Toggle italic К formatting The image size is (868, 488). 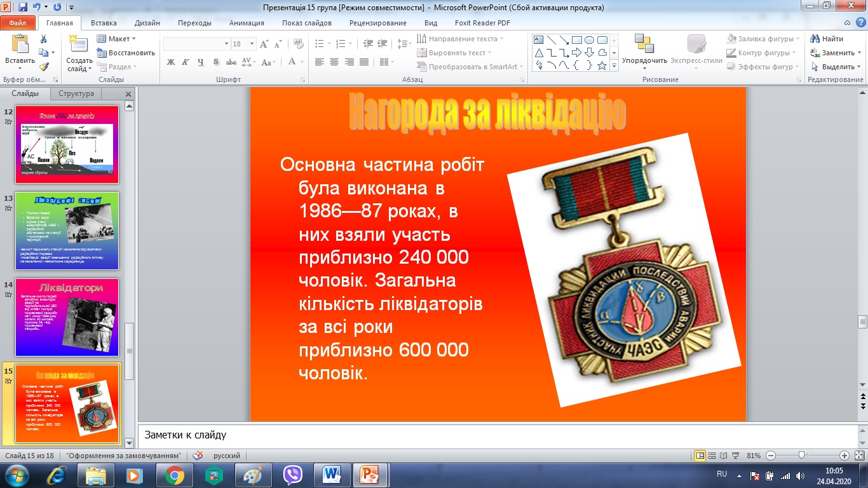(x=186, y=62)
